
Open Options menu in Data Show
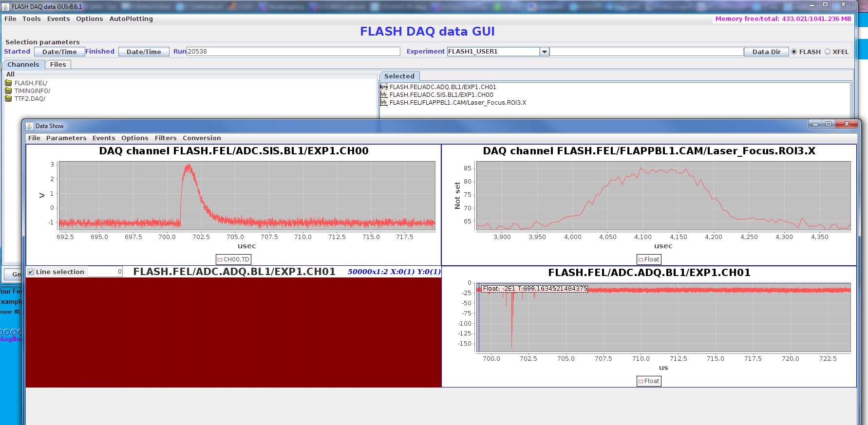[135, 138]
